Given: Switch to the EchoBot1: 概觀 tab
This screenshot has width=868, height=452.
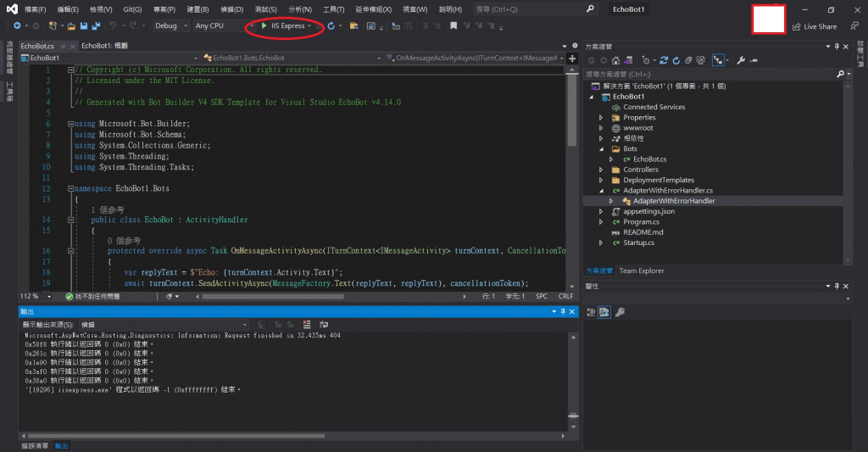Looking at the screenshot, I should (104, 46).
